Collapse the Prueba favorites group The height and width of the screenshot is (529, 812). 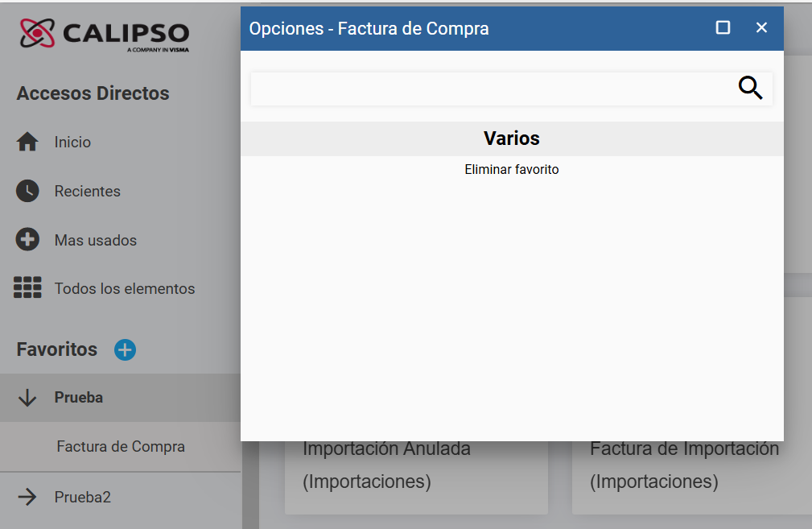tap(27, 398)
